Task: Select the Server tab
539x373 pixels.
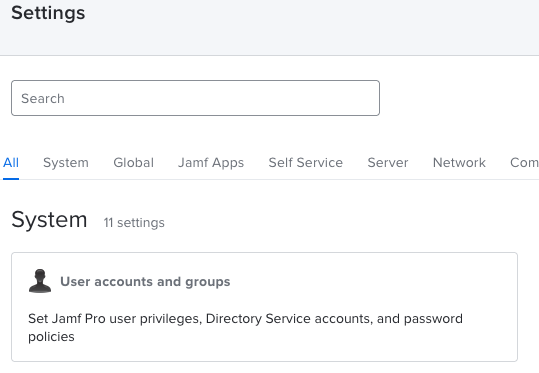Action: click(x=388, y=163)
